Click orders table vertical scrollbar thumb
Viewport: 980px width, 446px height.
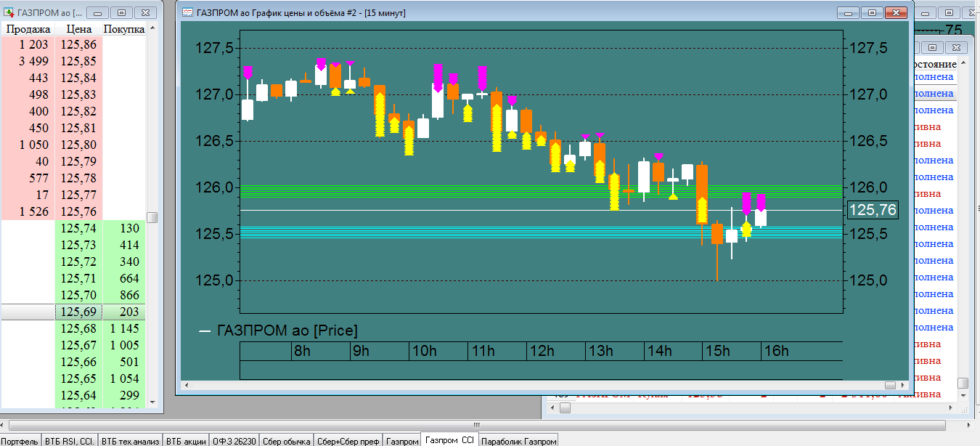tap(963, 382)
